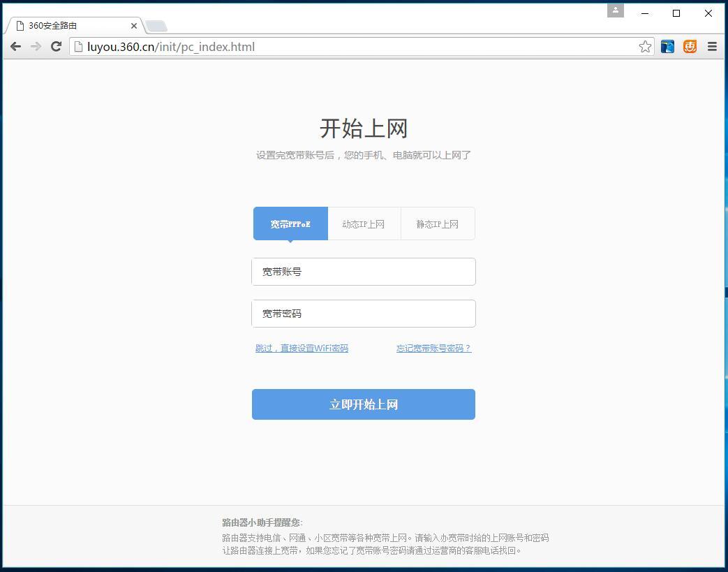Switch to the 动态IP上网 tab

coord(364,223)
